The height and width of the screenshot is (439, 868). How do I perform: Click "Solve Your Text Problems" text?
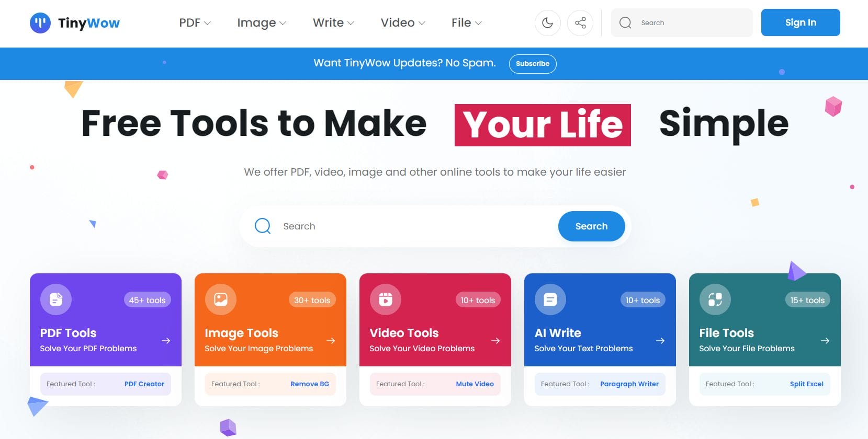pos(583,349)
